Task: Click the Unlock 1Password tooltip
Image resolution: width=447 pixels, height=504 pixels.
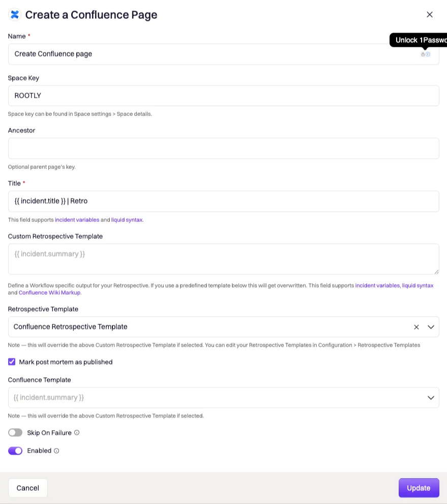Action: (419, 40)
